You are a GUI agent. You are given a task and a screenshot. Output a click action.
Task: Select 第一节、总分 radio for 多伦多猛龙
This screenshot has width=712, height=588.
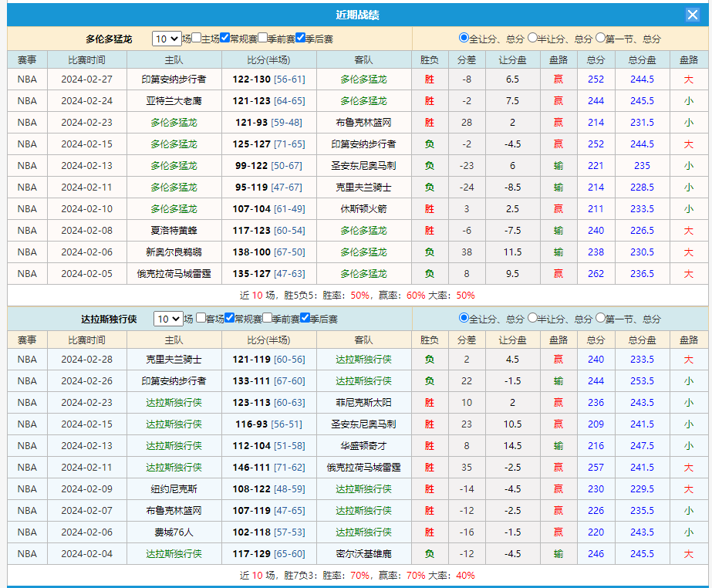coord(600,38)
